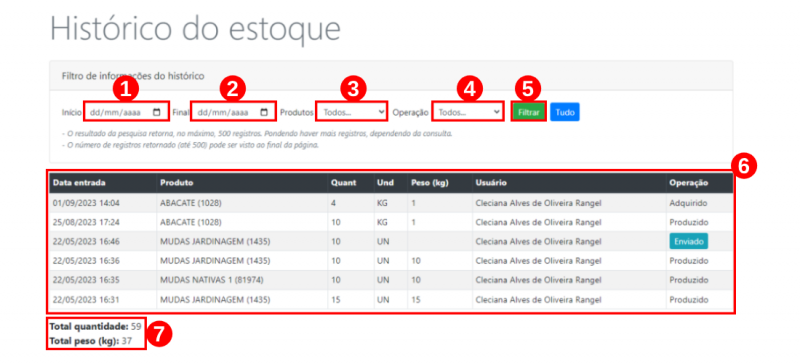Click Produzido in the 25/08/2023 row
The height and width of the screenshot is (364, 800).
pos(689,222)
